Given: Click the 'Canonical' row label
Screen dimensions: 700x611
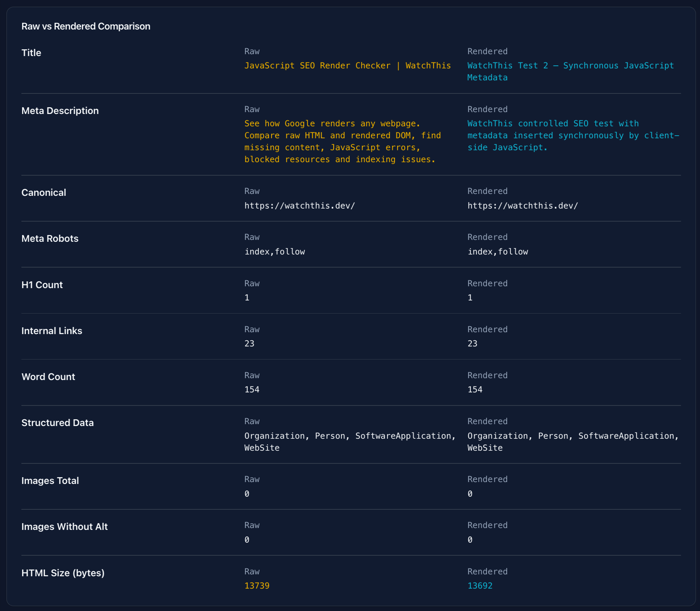Looking at the screenshot, I should [x=44, y=193].
